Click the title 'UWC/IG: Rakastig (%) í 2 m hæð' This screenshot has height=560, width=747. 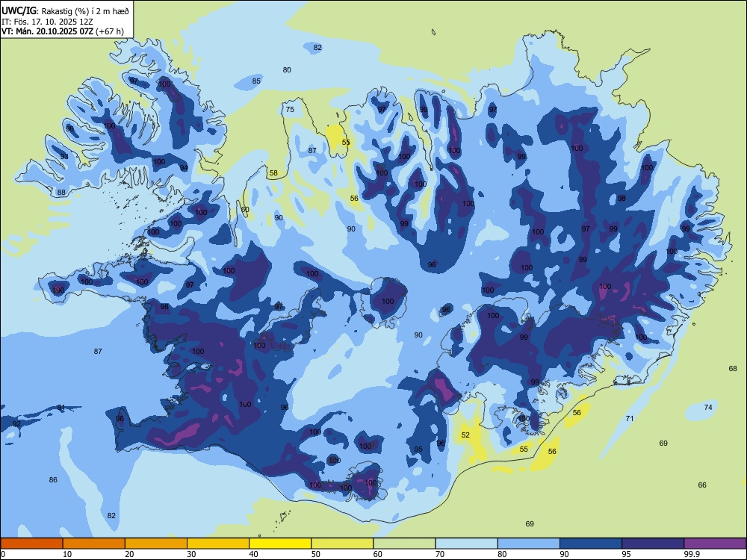[65, 10]
